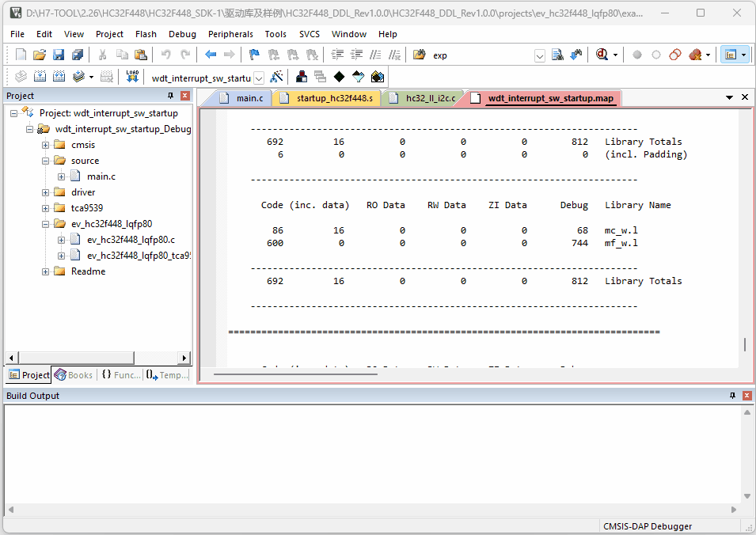Open the Project menu

tap(109, 34)
